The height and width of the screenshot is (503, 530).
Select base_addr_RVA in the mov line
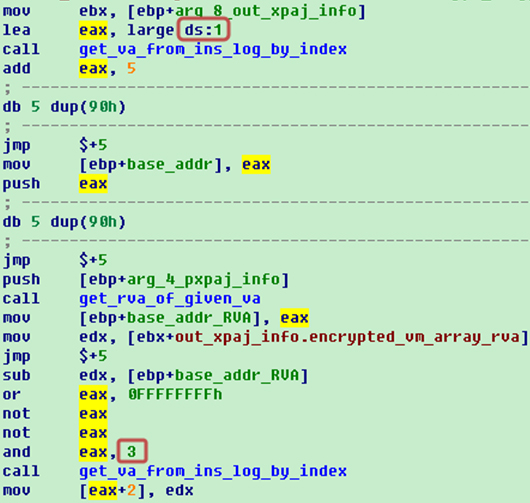189,318
